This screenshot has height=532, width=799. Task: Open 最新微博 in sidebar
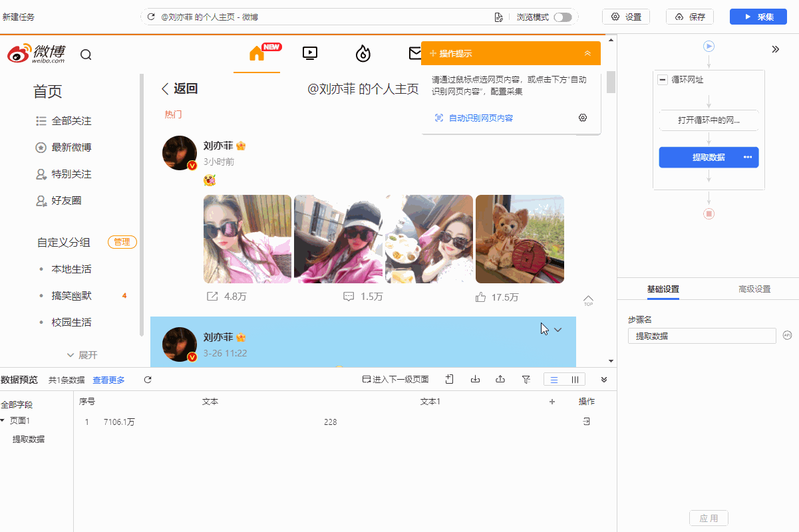[x=63, y=148]
